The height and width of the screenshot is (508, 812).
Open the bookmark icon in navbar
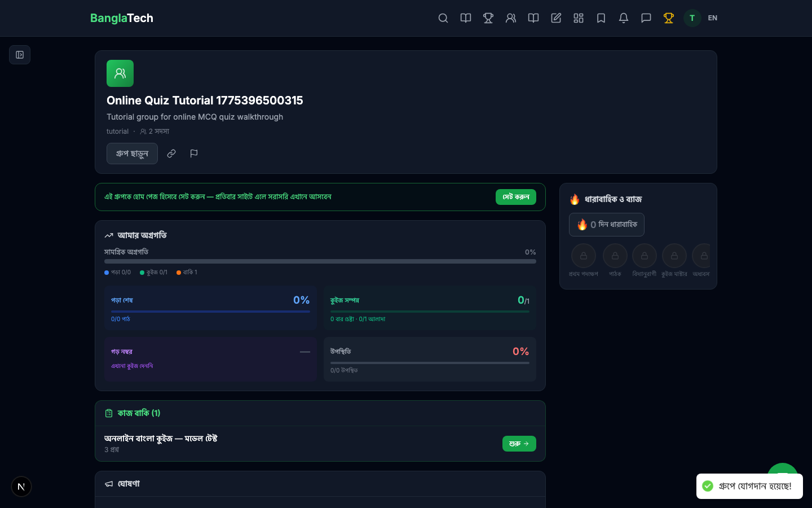point(601,18)
